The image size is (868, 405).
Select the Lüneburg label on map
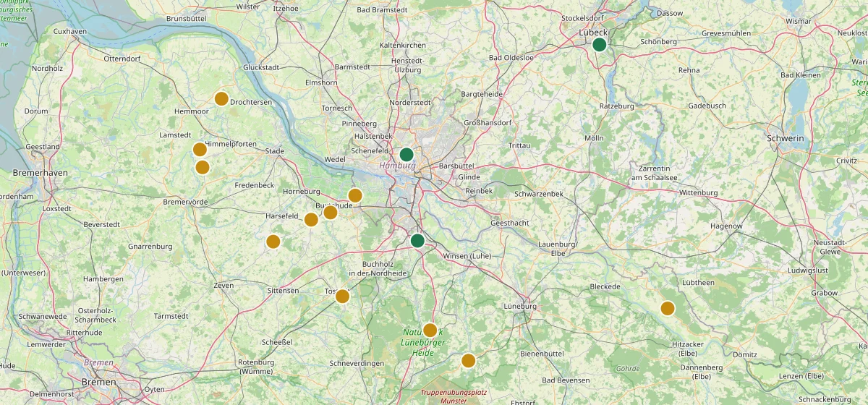[521, 307]
